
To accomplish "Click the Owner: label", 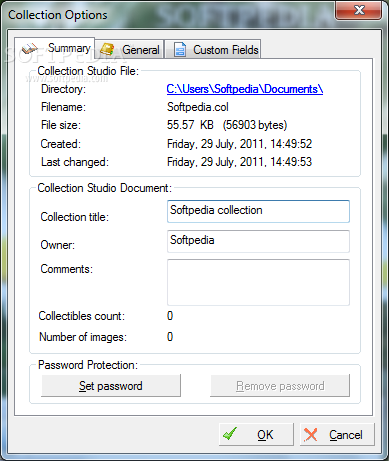I will coord(58,245).
